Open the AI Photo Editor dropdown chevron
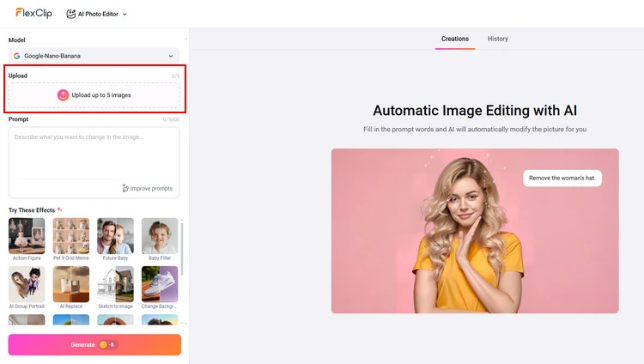The image size is (644, 364). click(x=125, y=15)
